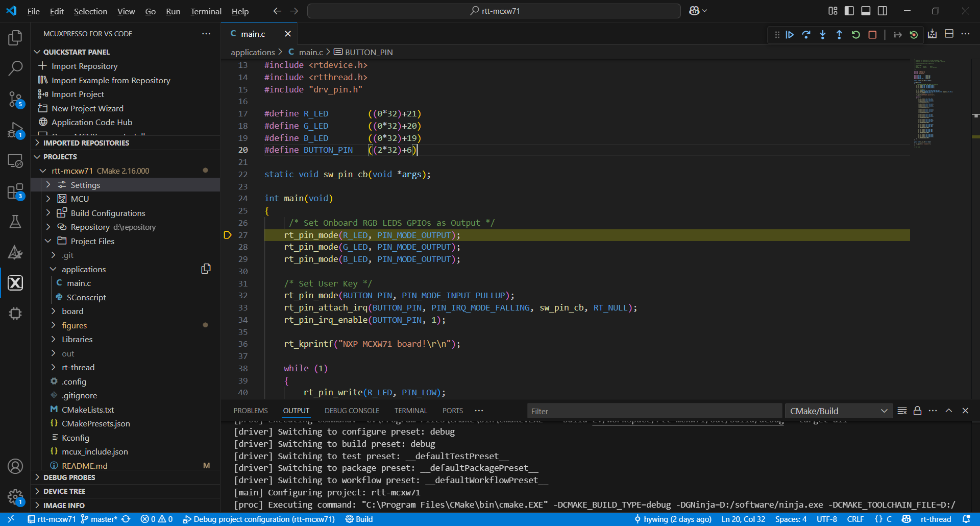Viewport: 980px width, 526px height.
Task: Open the Terminal menu
Action: coord(206,11)
